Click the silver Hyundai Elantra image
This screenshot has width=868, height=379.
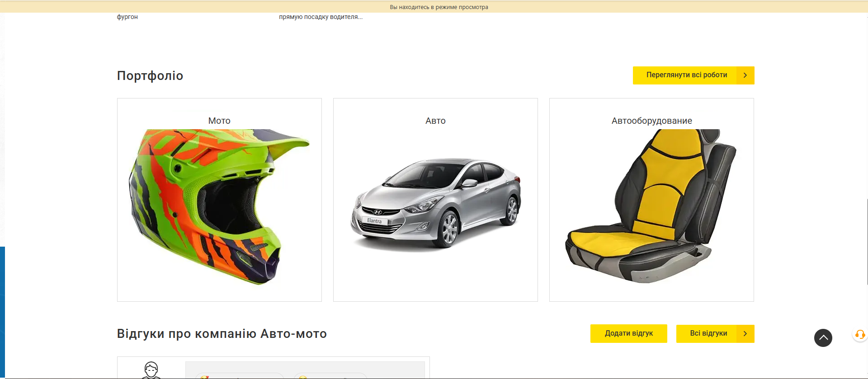click(x=435, y=203)
